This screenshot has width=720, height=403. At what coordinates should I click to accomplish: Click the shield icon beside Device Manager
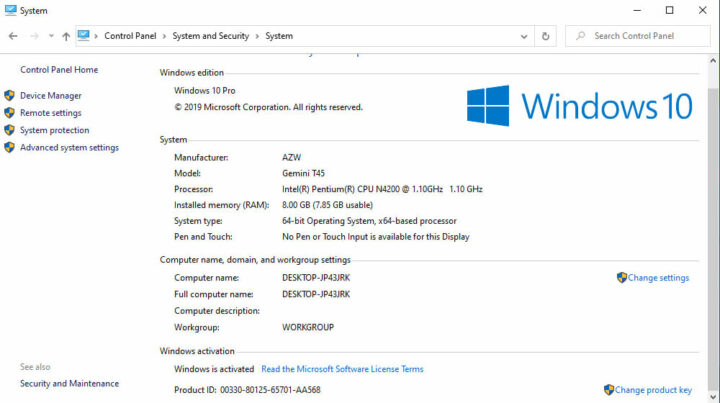click(9, 95)
